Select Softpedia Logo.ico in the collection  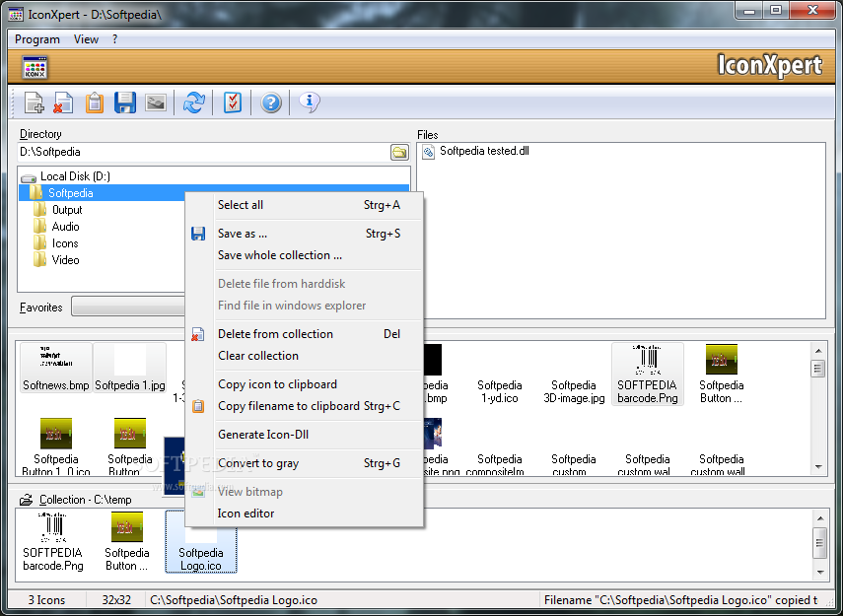pos(201,541)
